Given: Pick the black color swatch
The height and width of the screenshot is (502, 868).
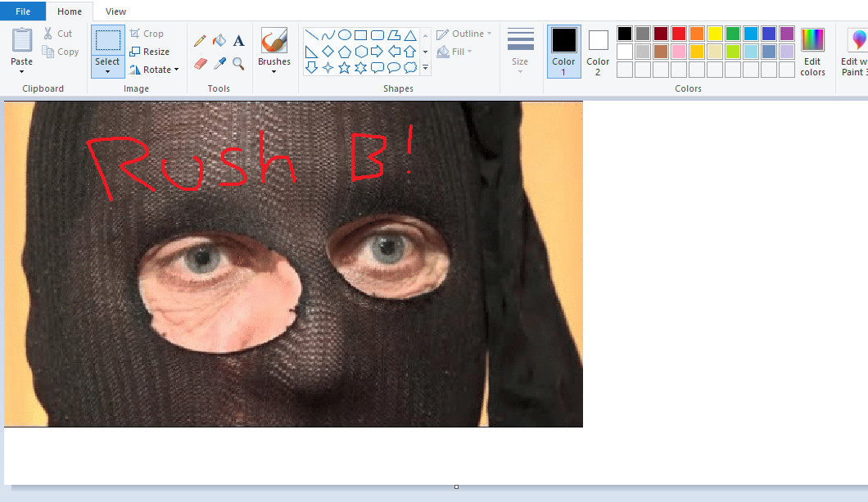Looking at the screenshot, I should pos(625,34).
